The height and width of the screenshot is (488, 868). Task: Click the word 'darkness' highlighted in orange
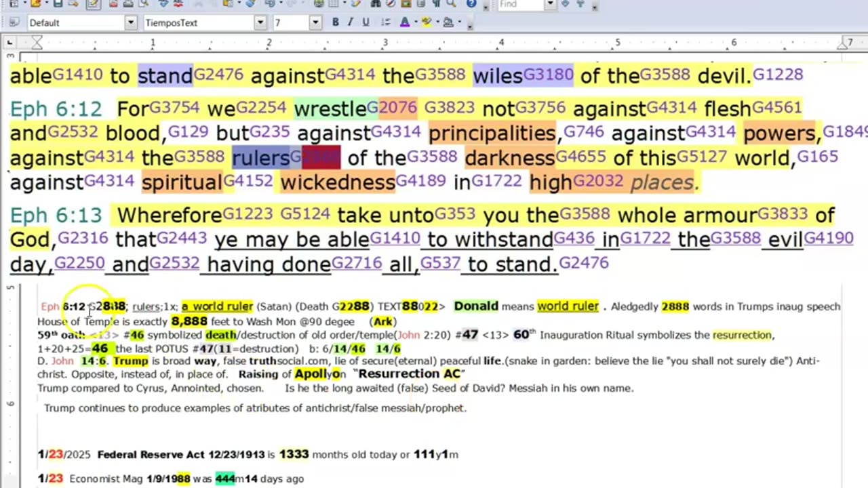pos(510,158)
